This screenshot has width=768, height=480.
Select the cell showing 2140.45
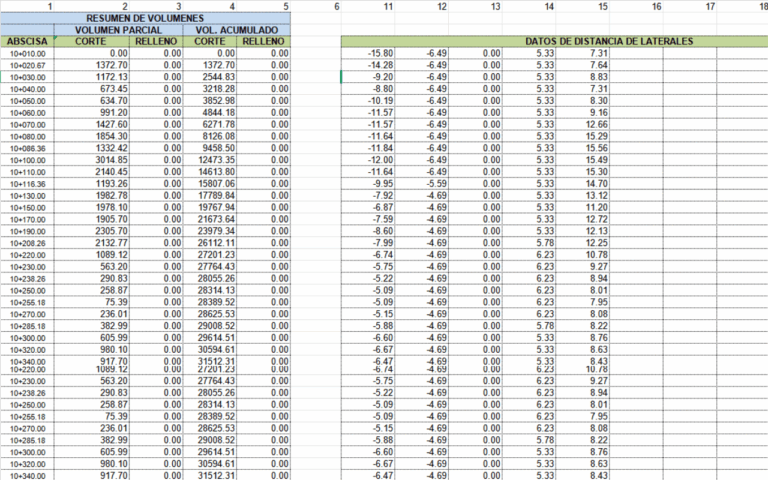tap(92, 172)
